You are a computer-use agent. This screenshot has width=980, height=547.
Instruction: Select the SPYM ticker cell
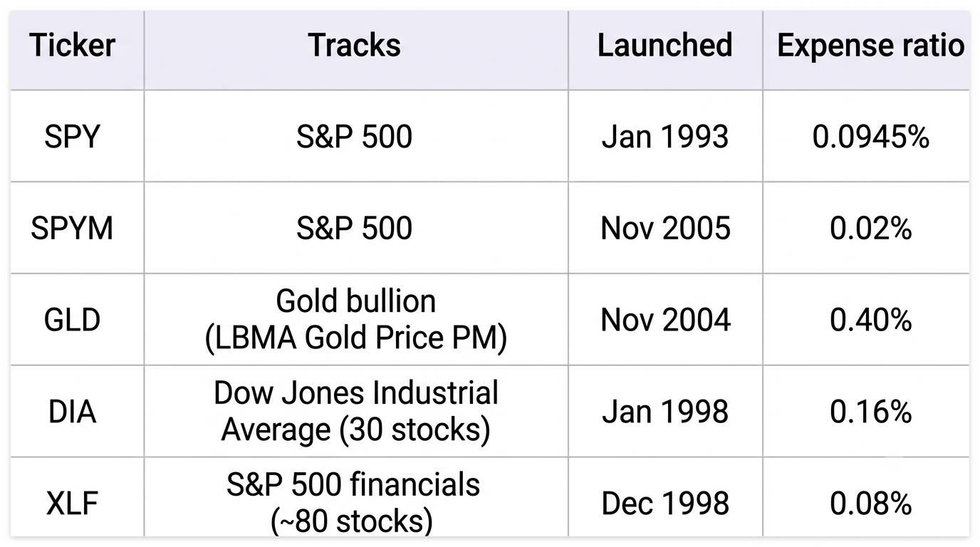pos(72,229)
